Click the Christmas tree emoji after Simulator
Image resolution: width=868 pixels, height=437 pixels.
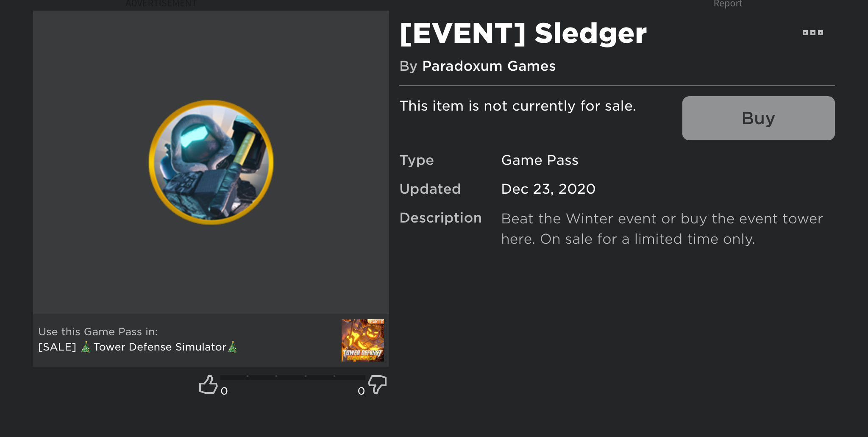pos(233,347)
